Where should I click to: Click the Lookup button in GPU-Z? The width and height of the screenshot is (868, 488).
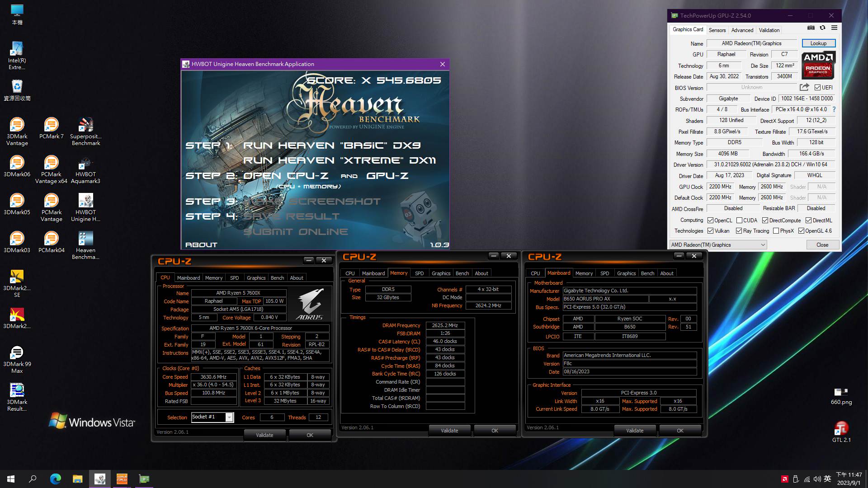pos(818,43)
